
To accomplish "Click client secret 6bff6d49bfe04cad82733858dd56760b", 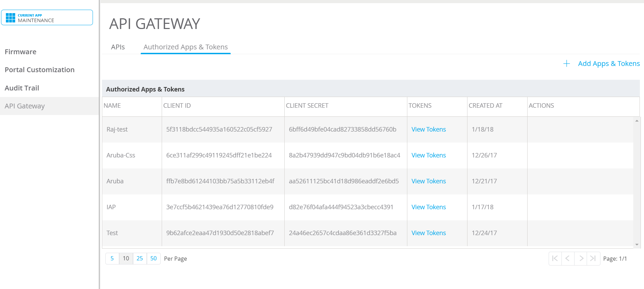I will point(342,129).
